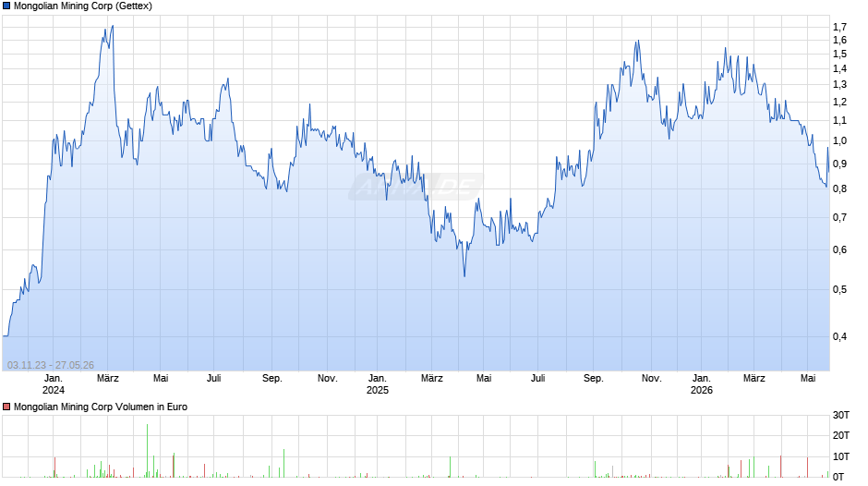This screenshot has width=868, height=486.
Task: Select the "Mongolian Mining Corp Volumen in Euro" heading
Action: (101, 407)
